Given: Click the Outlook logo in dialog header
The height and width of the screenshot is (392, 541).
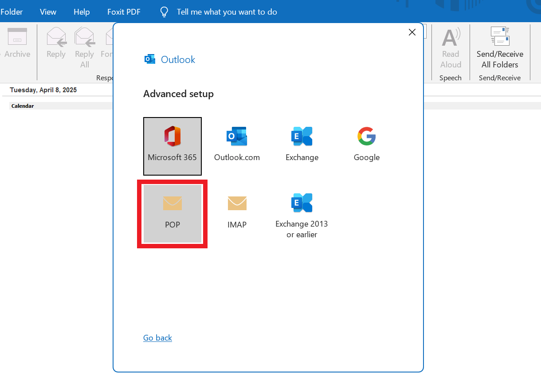Looking at the screenshot, I should (x=150, y=59).
